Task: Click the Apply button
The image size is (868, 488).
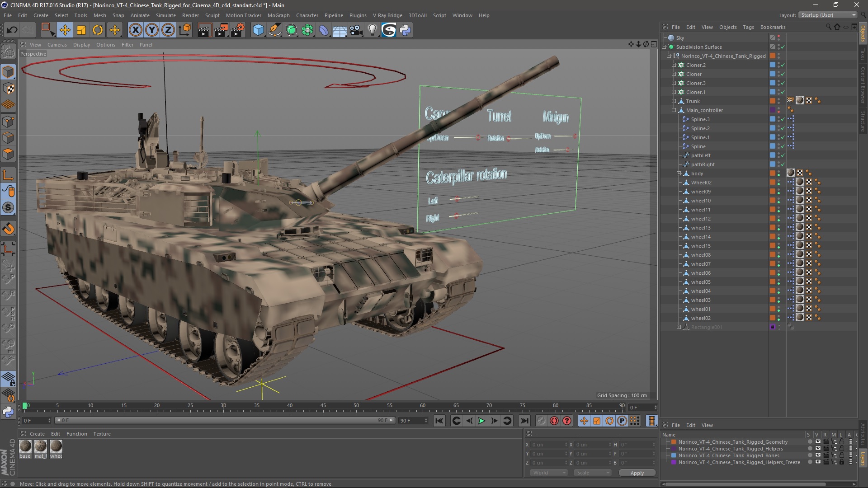Action: [637, 473]
